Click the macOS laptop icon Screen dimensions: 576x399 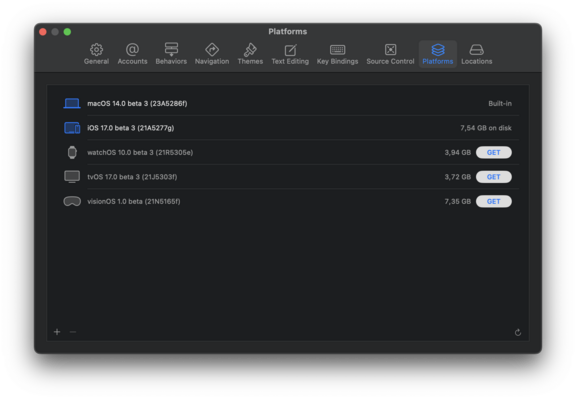(72, 104)
